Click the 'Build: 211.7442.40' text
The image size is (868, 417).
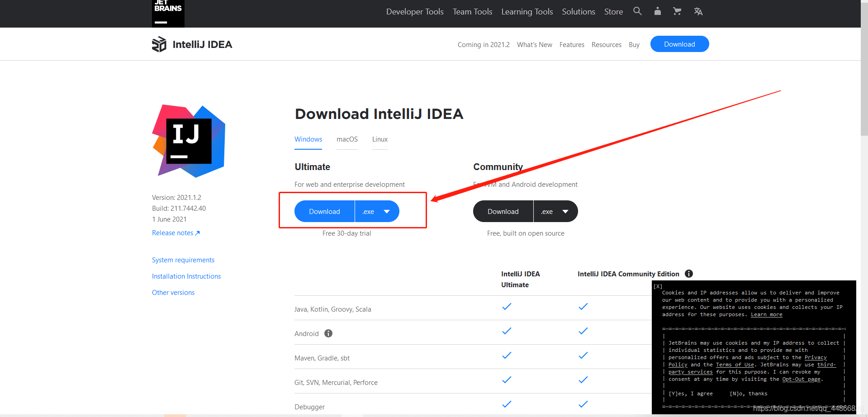tap(179, 208)
